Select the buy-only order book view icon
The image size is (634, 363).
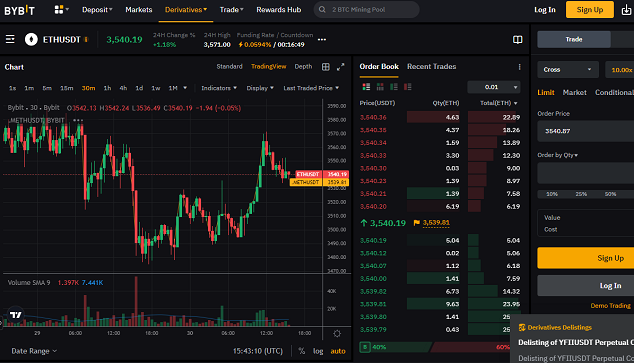394,87
